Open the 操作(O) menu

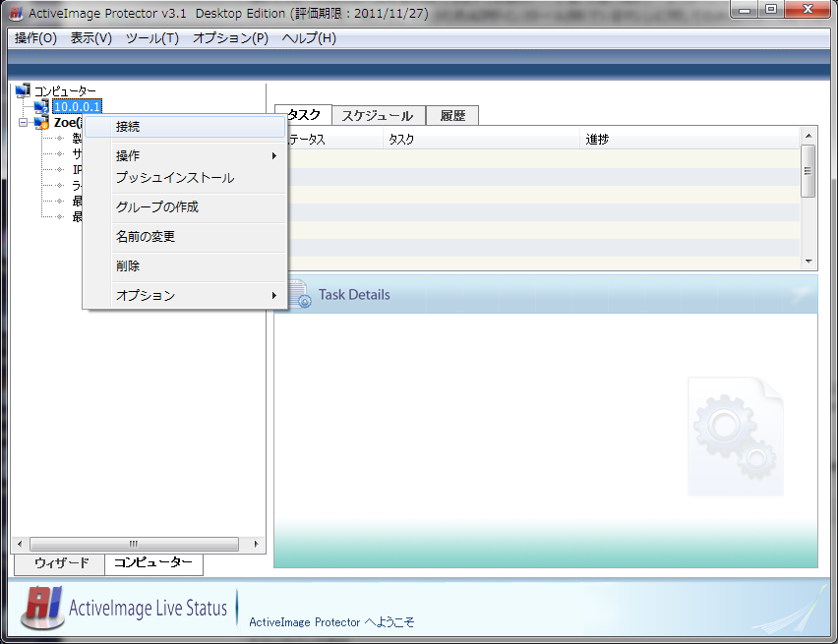coord(35,38)
